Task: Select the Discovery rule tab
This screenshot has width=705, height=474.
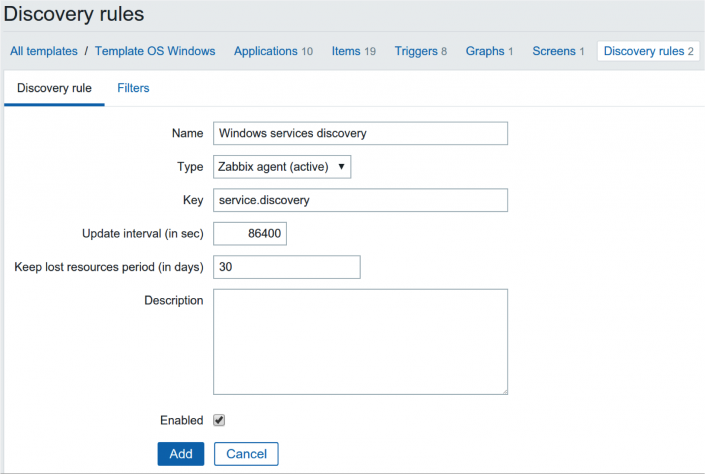Action: point(54,88)
